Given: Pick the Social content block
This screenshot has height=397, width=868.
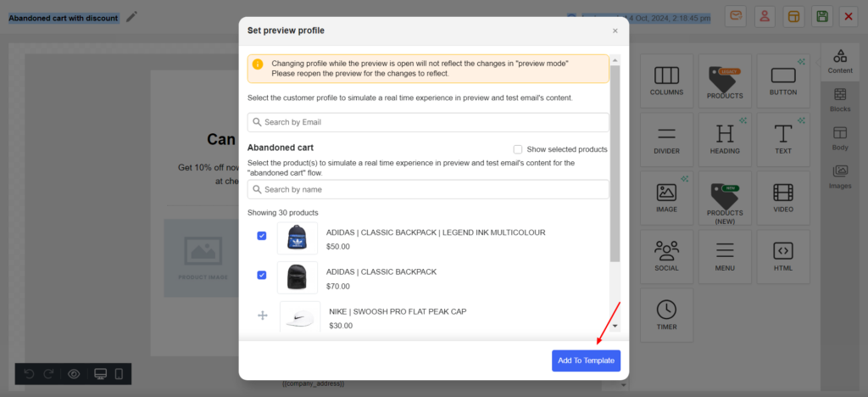Looking at the screenshot, I should click(x=666, y=256).
